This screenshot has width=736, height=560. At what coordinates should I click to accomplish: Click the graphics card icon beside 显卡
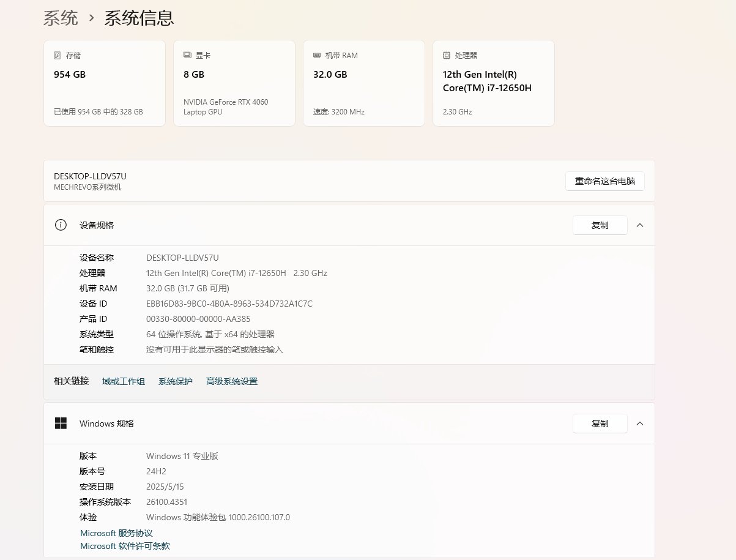pyautogui.click(x=187, y=55)
